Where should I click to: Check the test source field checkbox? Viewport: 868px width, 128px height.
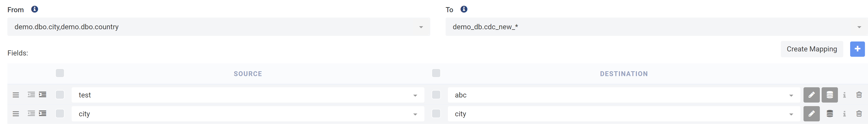pos(60,95)
